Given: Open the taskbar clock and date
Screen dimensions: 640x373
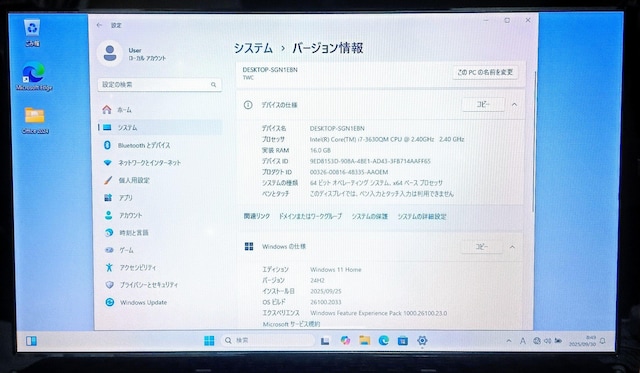Looking at the screenshot, I should click(582, 341).
